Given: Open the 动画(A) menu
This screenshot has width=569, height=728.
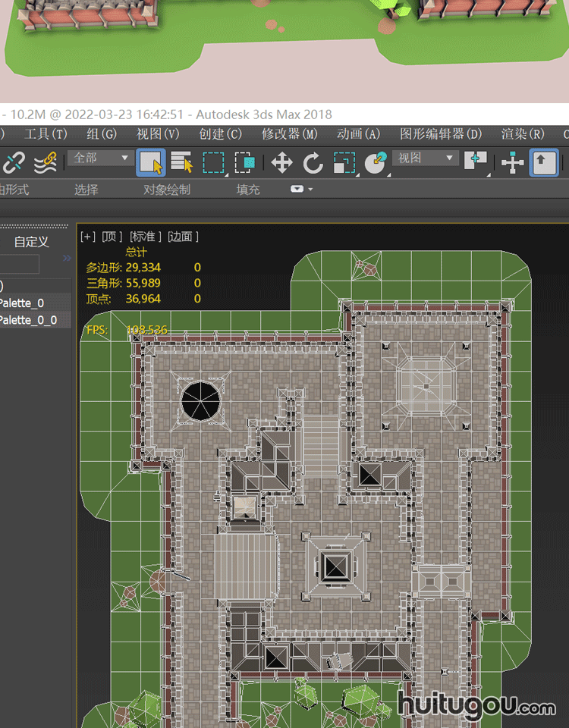Looking at the screenshot, I should coord(358,134).
